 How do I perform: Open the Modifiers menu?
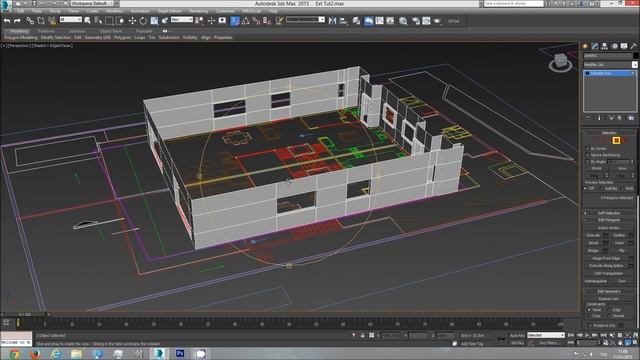click(114, 11)
